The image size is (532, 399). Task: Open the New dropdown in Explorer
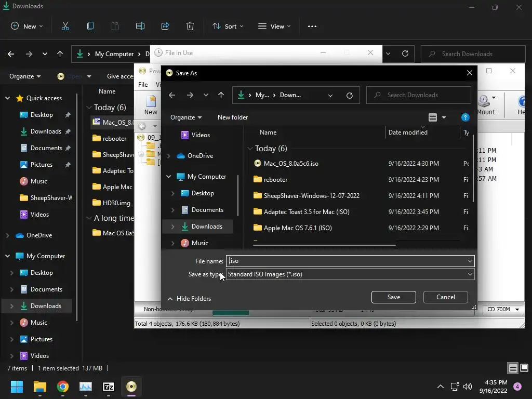(27, 26)
